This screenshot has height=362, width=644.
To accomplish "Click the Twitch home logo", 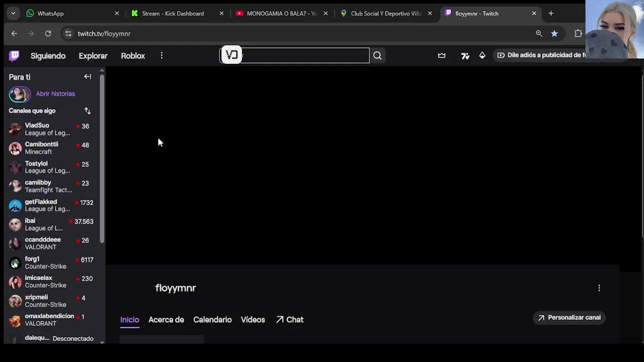I will click(x=14, y=56).
